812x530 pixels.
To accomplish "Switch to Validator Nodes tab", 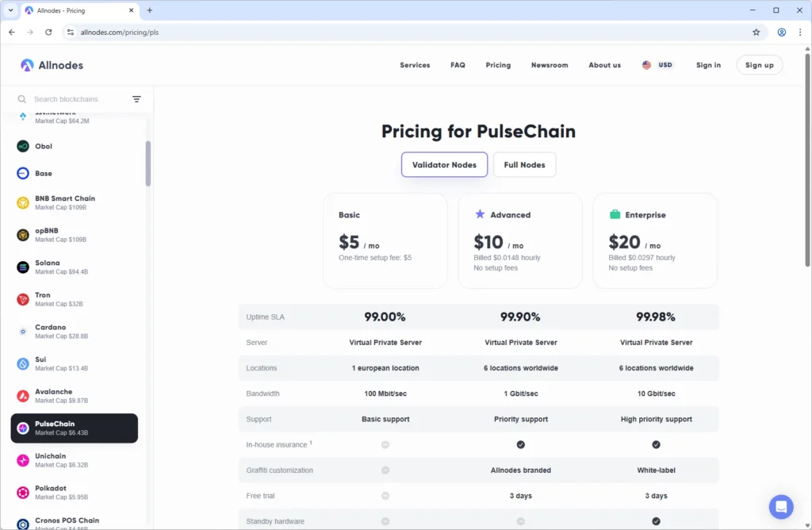I will click(x=444, y=165).
